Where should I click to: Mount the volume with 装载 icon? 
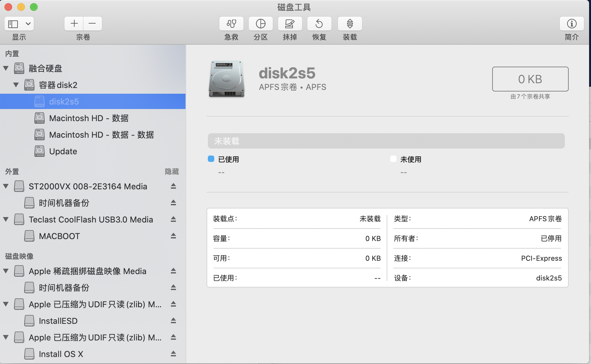[x=350, y=24]
